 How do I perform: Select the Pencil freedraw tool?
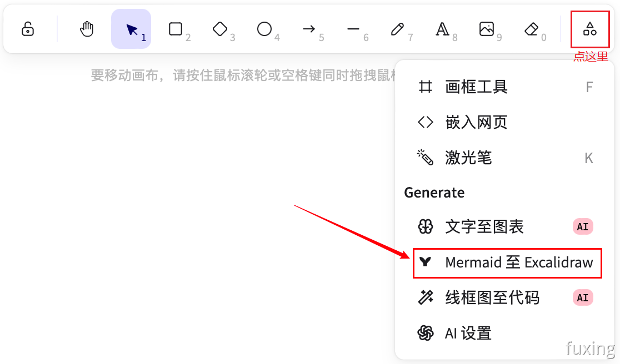point(397,29)
